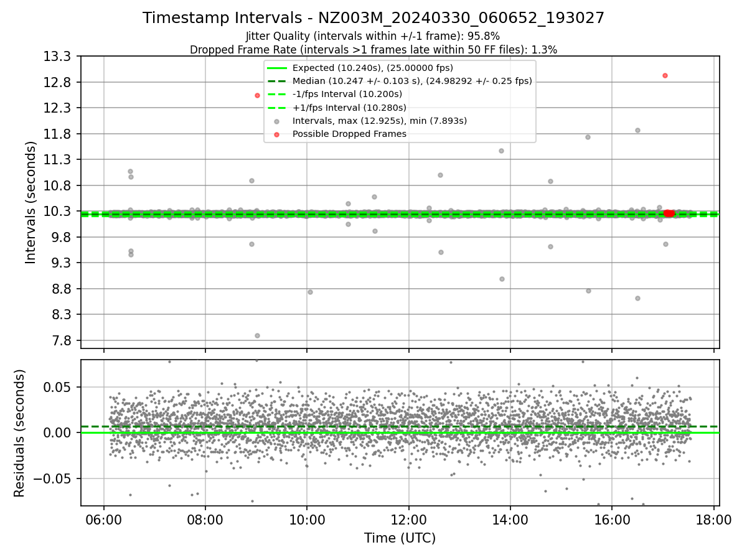The width and height of the screenshot is (747, 560).
Task: Click the gray legend marker for Intervals
Action: point(277,121)
